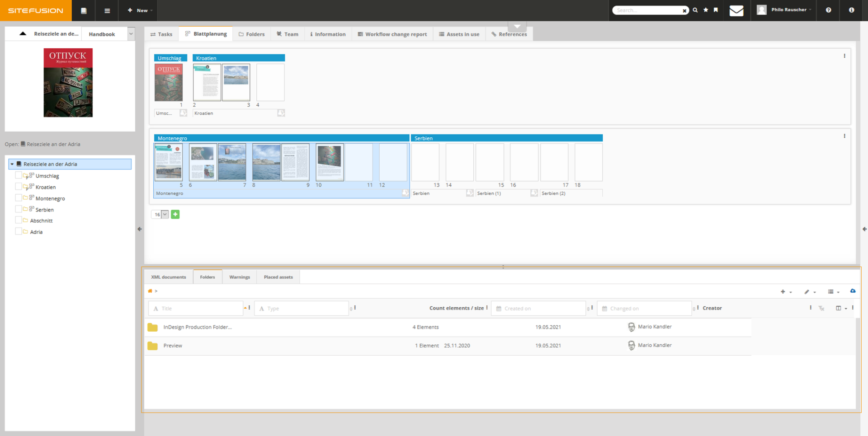
Task: Check the Umschlag checkbox in the tree
Action: (18, 175)
